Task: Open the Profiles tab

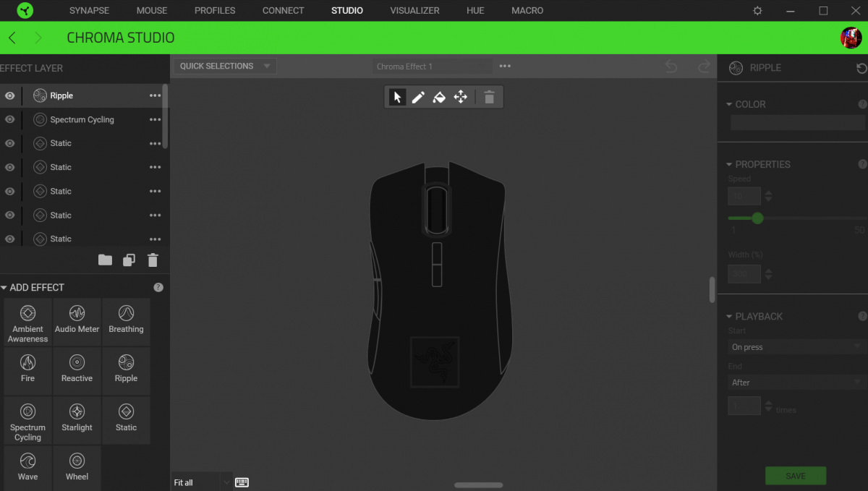Action: (x=215, y=11)
